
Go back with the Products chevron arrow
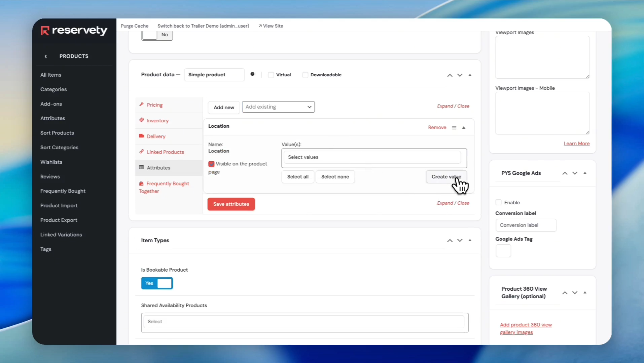point(46,56)
